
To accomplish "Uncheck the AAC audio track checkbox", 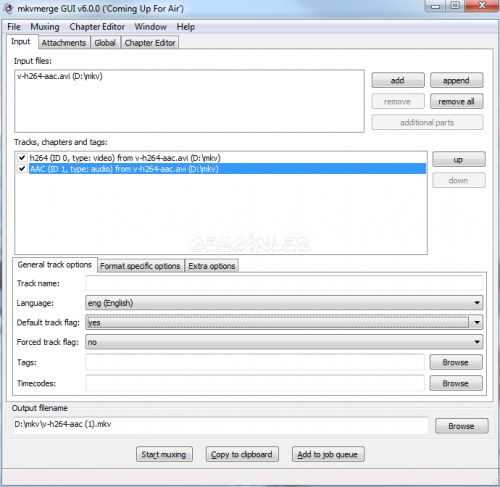I will 22,169.
